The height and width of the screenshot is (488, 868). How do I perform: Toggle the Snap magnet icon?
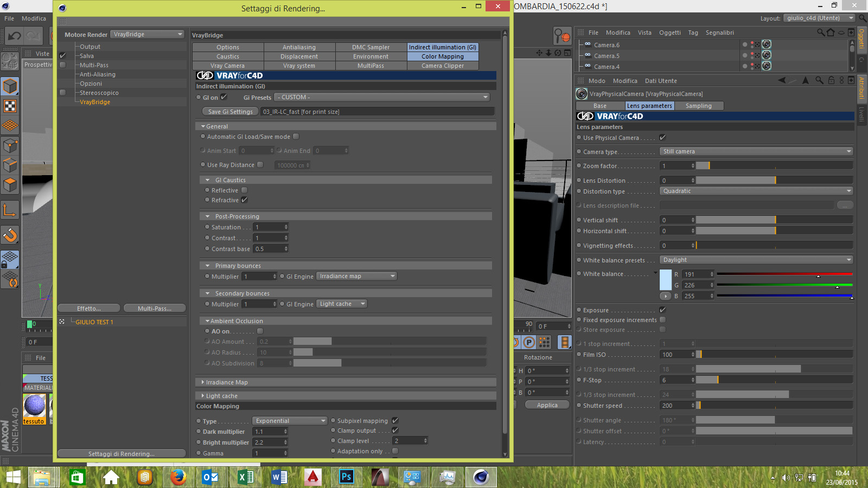point(10,235)
